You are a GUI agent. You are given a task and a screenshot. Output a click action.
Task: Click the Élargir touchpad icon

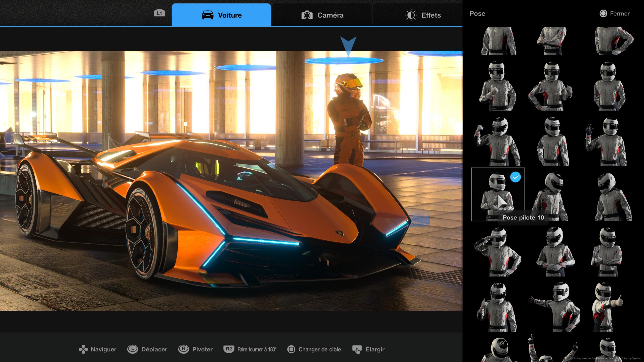[357, 349]
